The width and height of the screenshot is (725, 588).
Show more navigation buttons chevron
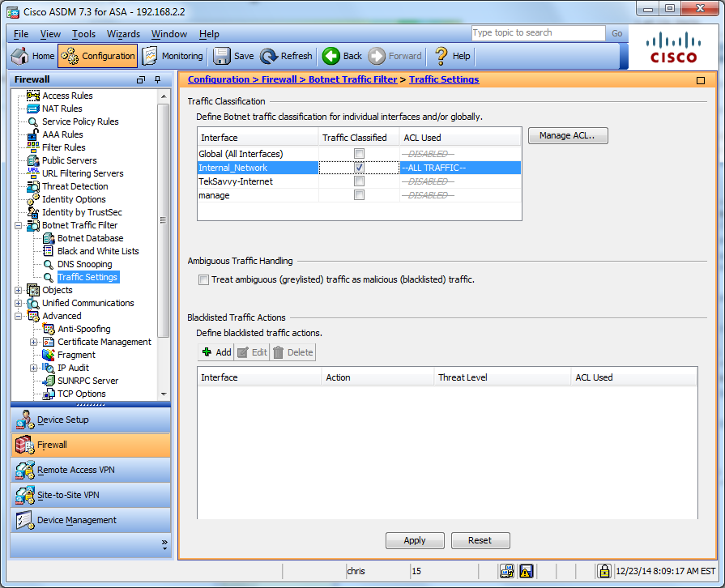[164, 544]
